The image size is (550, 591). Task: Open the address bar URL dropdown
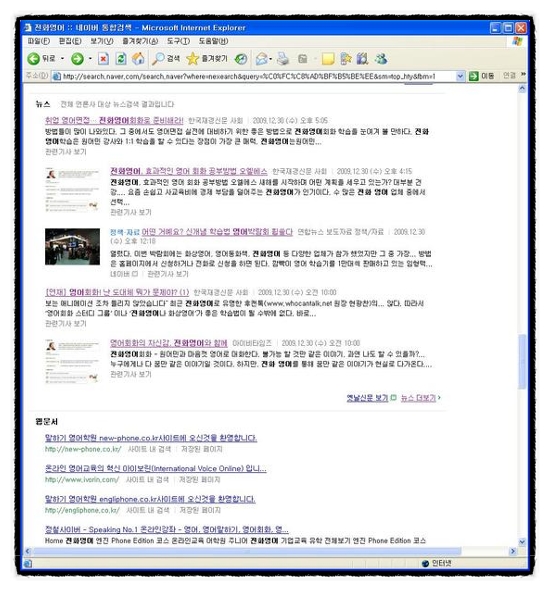click(460, 76)
